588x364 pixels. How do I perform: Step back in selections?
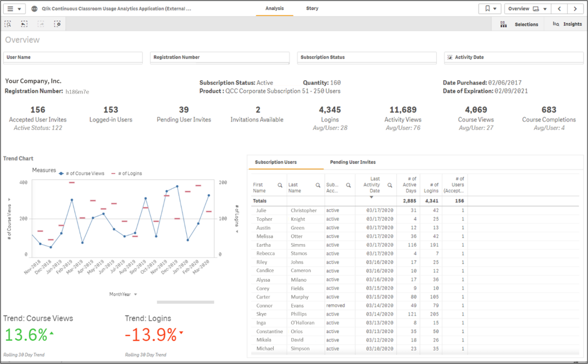coord(24,24)
